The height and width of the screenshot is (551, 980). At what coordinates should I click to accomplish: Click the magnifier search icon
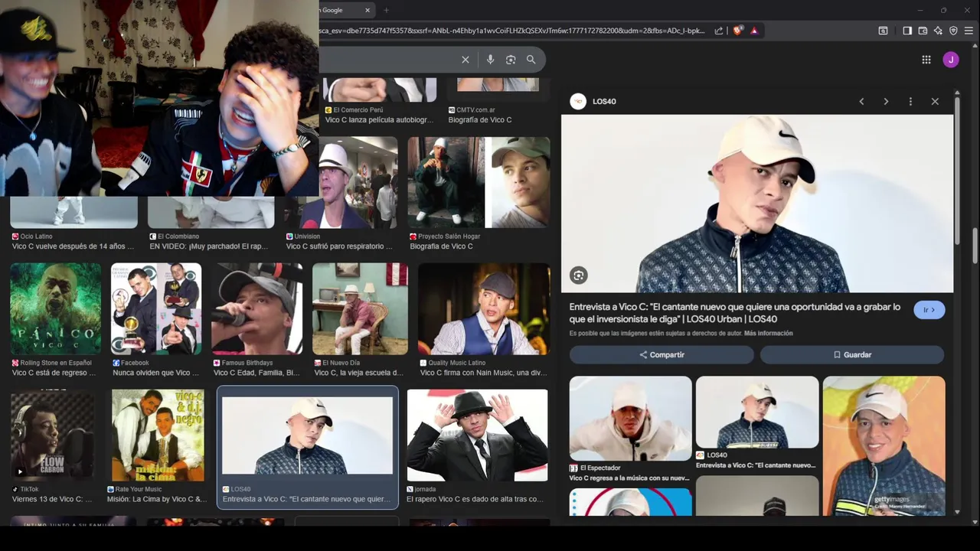(531, 60)
